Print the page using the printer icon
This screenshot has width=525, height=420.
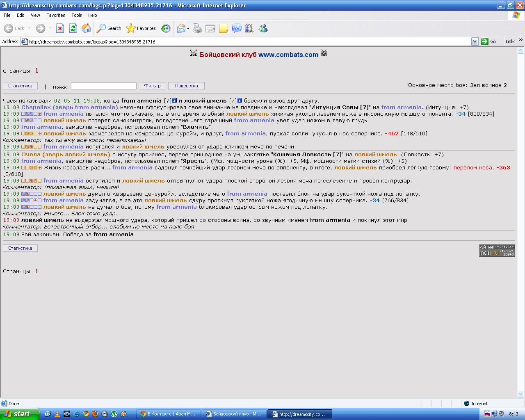click(197, 28)
